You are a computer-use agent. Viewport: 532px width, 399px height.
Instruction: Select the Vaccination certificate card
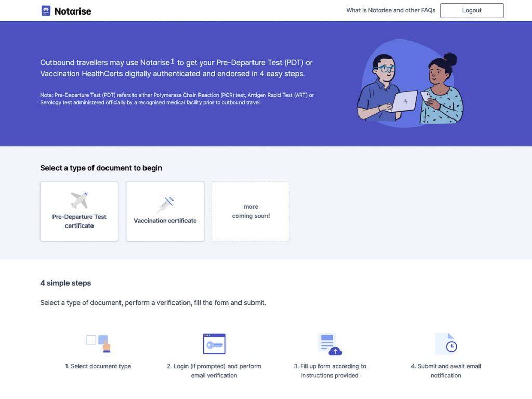pos(165,211)
